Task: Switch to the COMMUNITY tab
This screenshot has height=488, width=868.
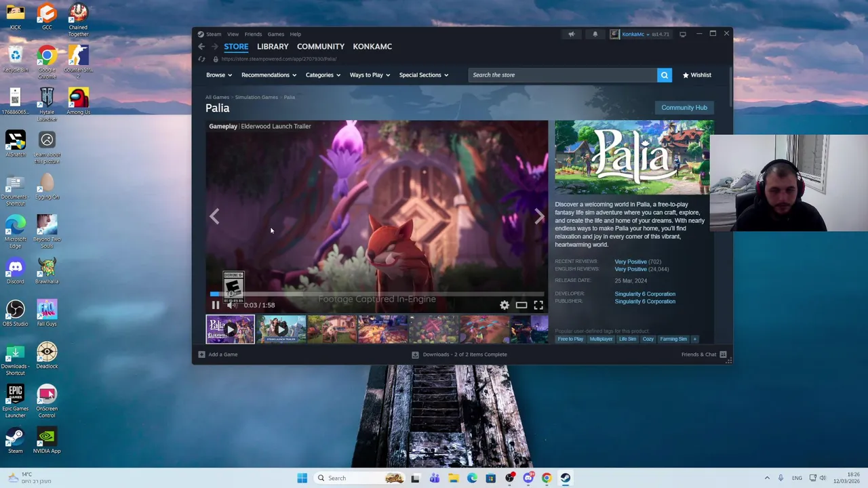Action: (x=321, y=47)
